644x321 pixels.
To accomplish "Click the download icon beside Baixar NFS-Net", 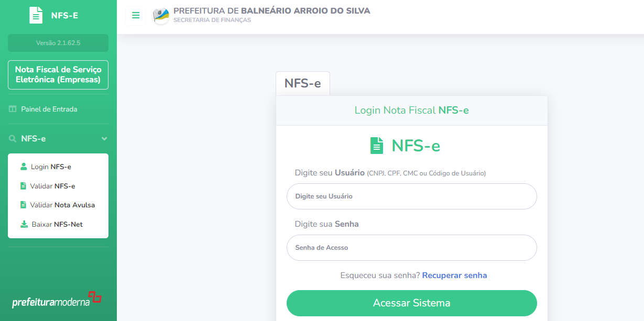I will point(24,224).
